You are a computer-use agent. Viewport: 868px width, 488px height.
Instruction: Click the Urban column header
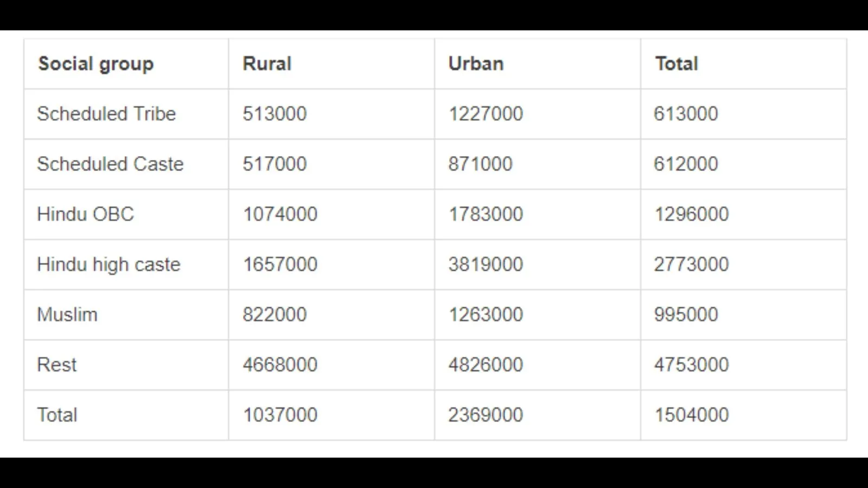[475, 63]
